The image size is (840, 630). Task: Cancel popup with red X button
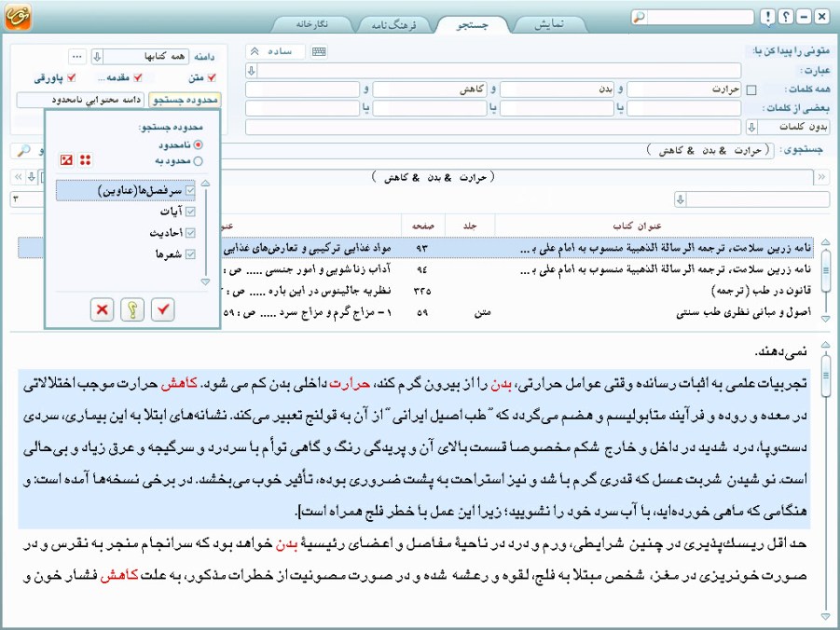pyautogui.click(x=102, y=309)
